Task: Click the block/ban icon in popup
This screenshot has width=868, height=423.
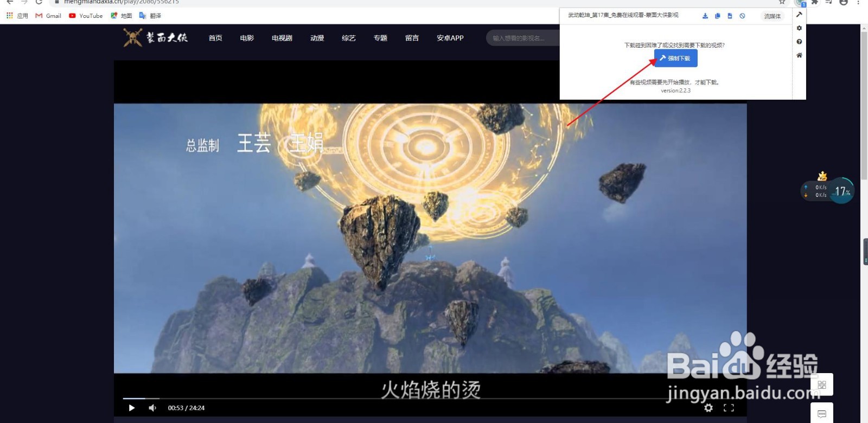Action: click(742, 16)
